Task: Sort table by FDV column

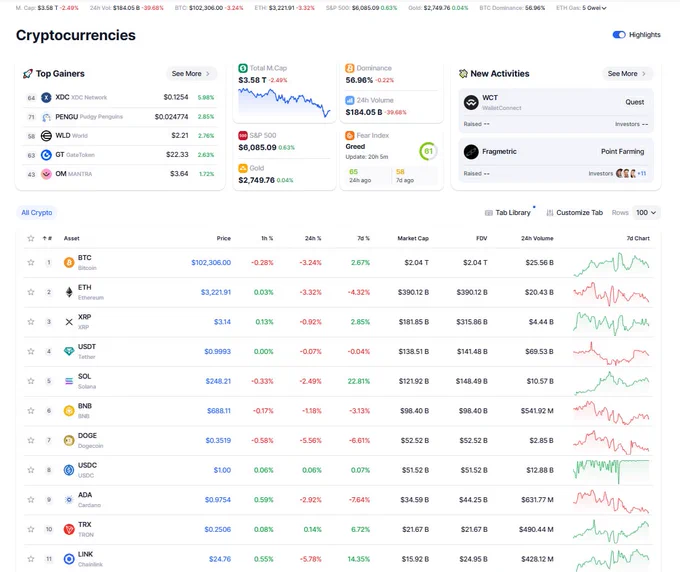Action: point(481,238)
